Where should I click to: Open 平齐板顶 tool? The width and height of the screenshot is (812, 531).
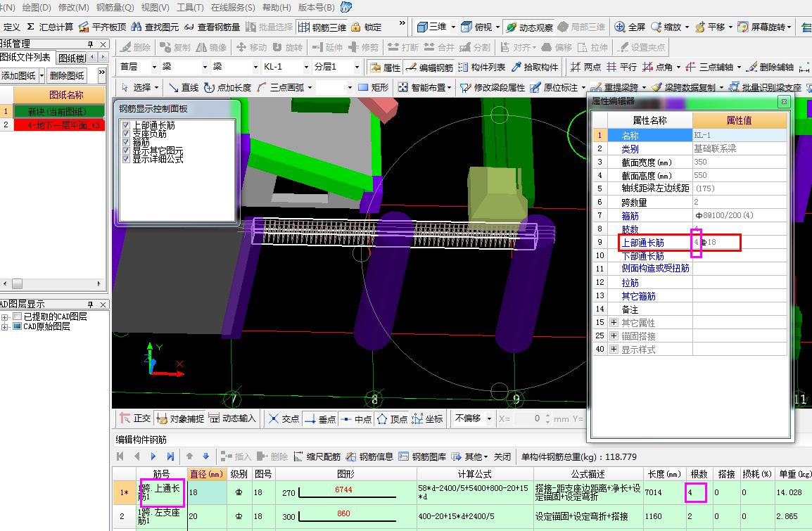[x=103, y=27]
